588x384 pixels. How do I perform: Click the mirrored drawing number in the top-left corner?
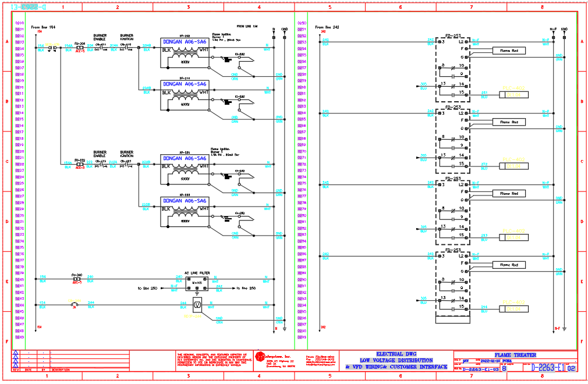coord(29,7)
